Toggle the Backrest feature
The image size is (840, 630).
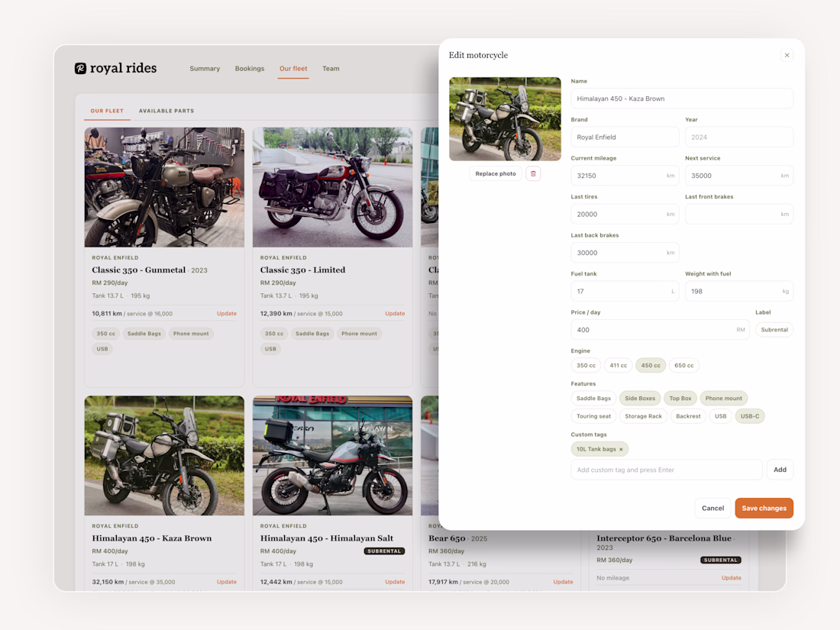[688, 416]
